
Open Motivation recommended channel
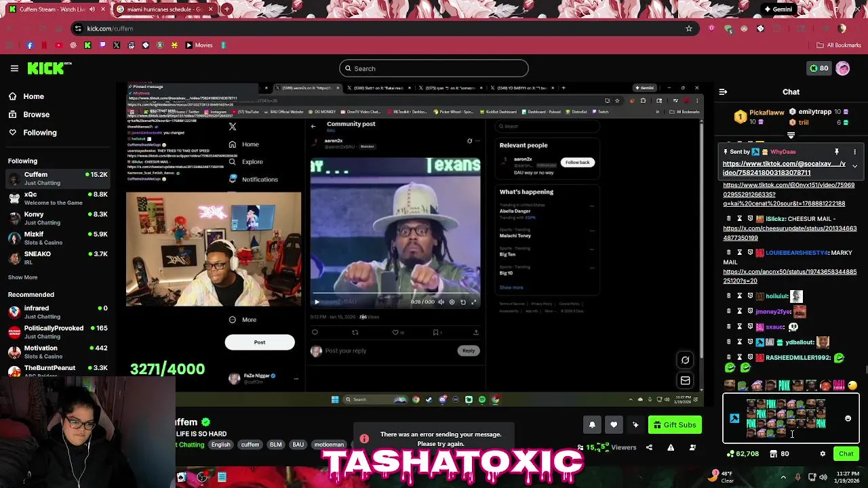point(58,352)
